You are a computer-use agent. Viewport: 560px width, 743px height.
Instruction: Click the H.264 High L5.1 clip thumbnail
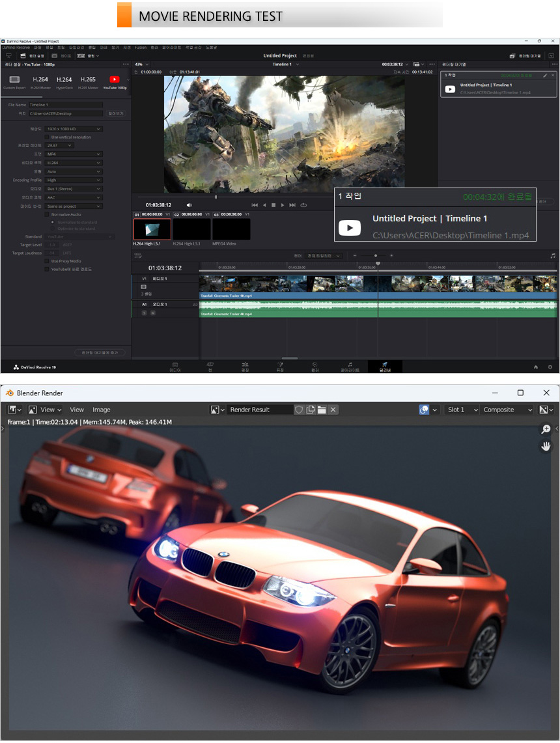[152, 229]
